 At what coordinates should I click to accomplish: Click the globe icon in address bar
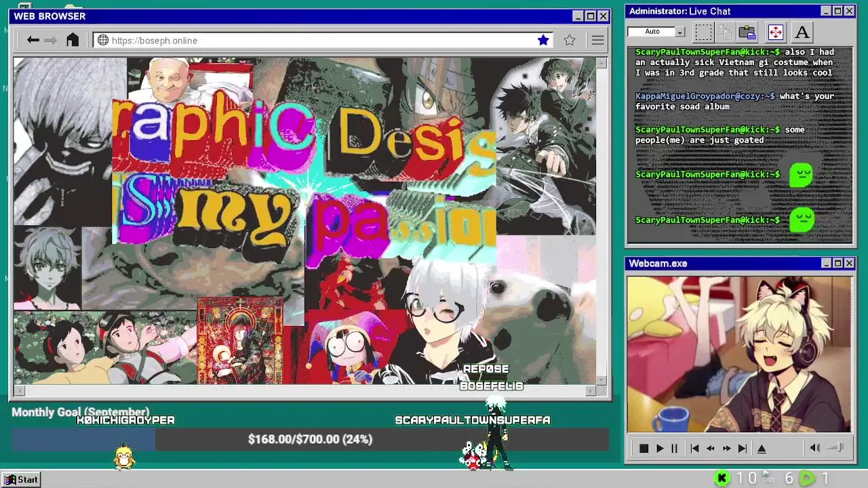[x=103, y=41]
